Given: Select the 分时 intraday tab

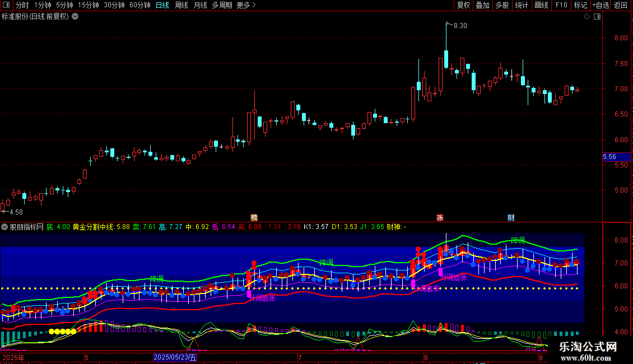Looking at the screenshot, I should coord(22,5).
